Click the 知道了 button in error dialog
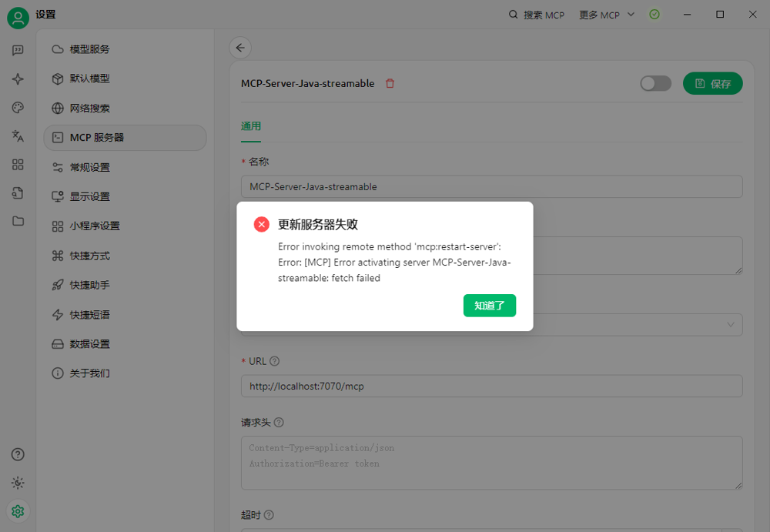The height and width of the screenshot is (532, 770). point(489,306)
